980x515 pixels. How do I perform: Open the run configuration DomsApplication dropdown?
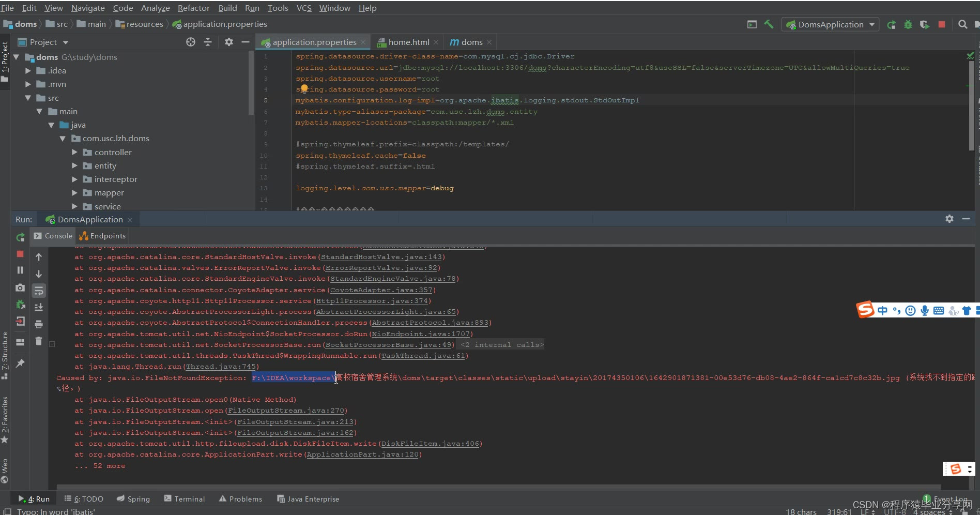831,24
